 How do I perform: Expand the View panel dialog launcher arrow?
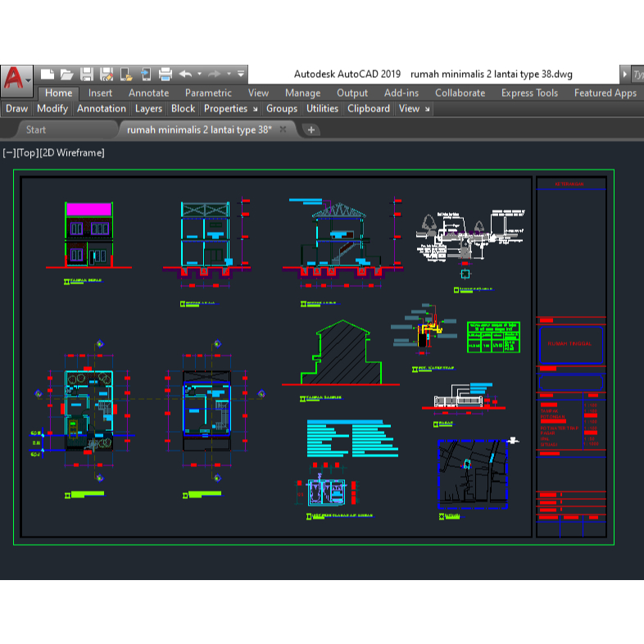(427, 109)
